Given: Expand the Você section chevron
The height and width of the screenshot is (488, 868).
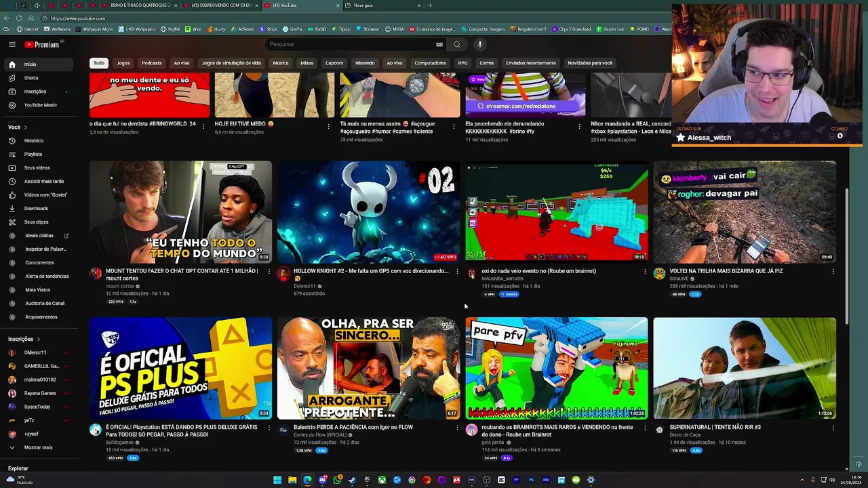Looking at the screenshot, I should coord(26,127).
